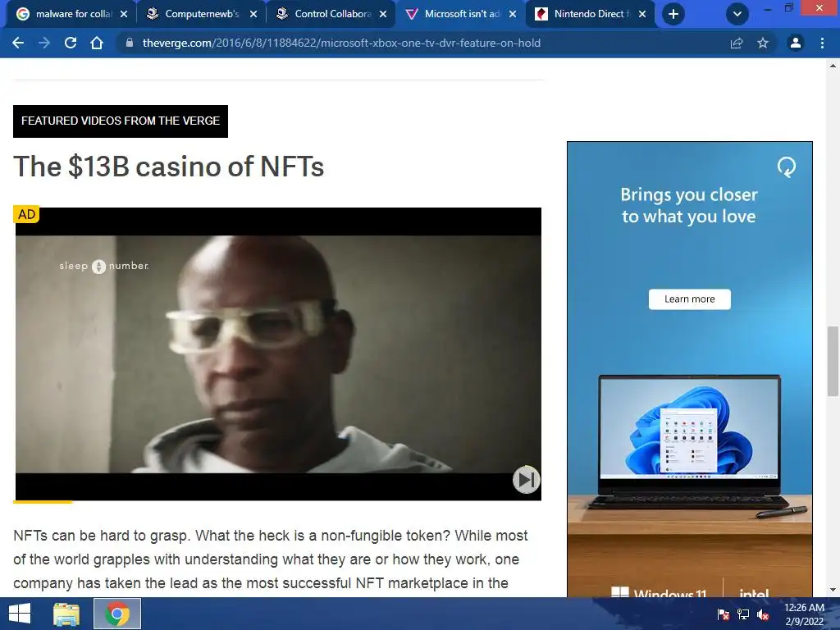The image size is (840, 630).
Task: Click the ad info icon in sidebar ad
Action: (x=787, y=167)
